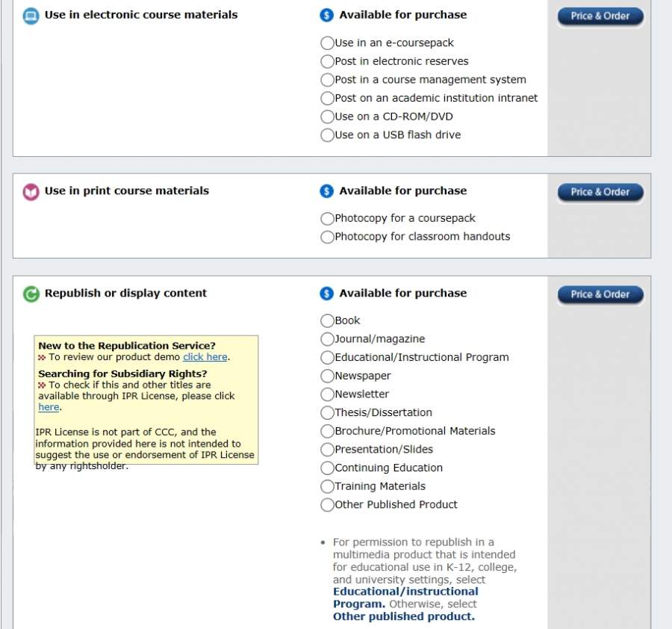The image size is (672, 629).
Task: Click dollar icon in print course section
Action: 326,191
